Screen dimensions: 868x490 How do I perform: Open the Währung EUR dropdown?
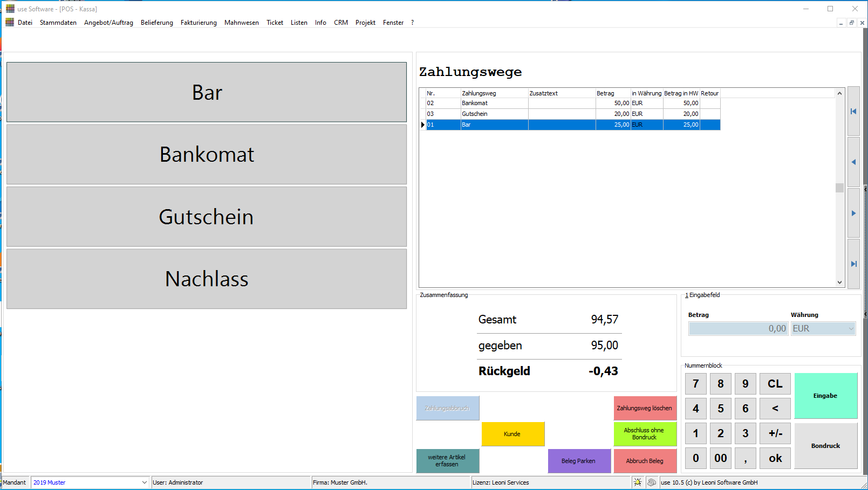(x=851, y=328)
